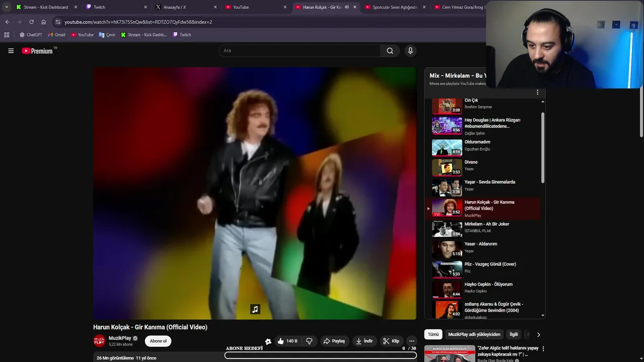Click inside the video player
Image resolution: width=644 pixels, height=362 pixels.
(x=255, y=193)
